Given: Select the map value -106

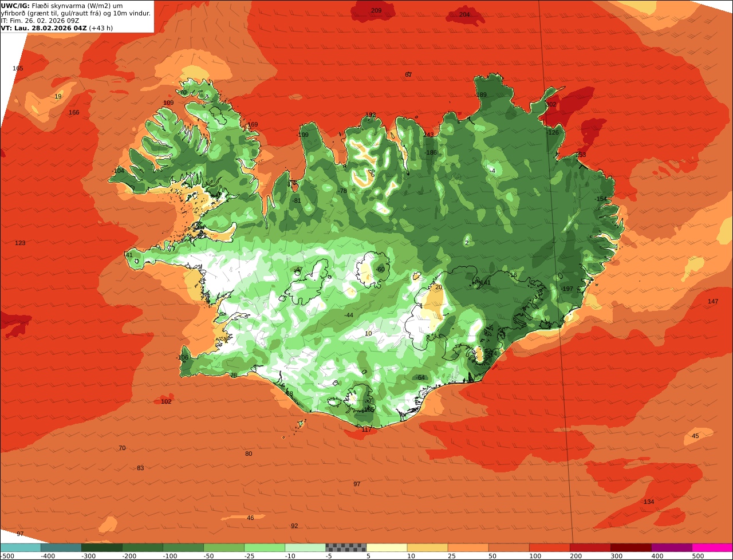Looking at the screenshot, I should [x=182, y=357].
